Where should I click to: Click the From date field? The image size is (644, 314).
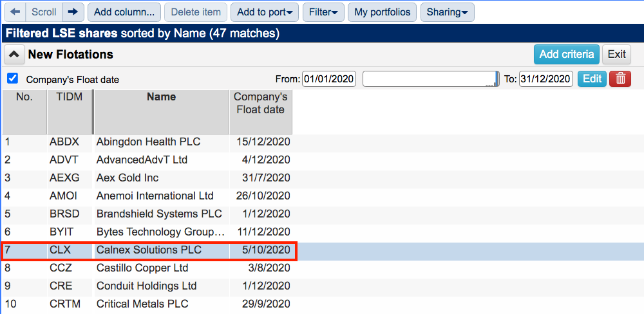[329, 78]
